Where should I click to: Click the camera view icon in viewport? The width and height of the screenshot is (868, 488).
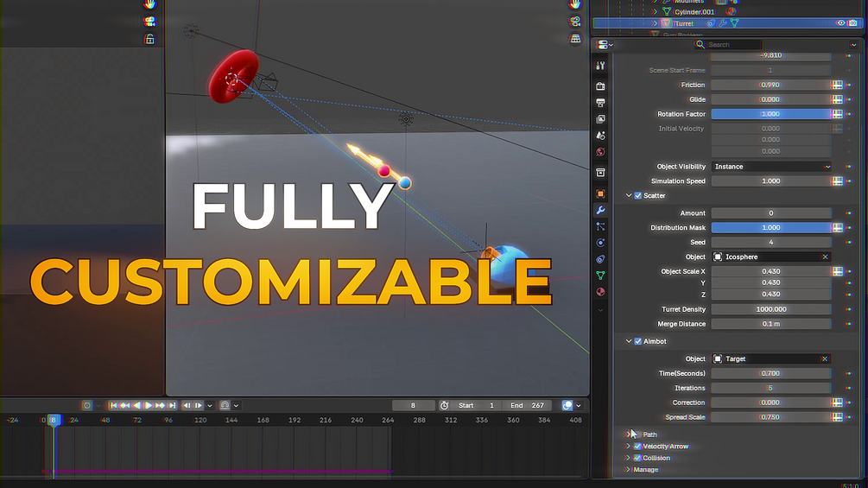pyautogui.click(x=575, y=22)
